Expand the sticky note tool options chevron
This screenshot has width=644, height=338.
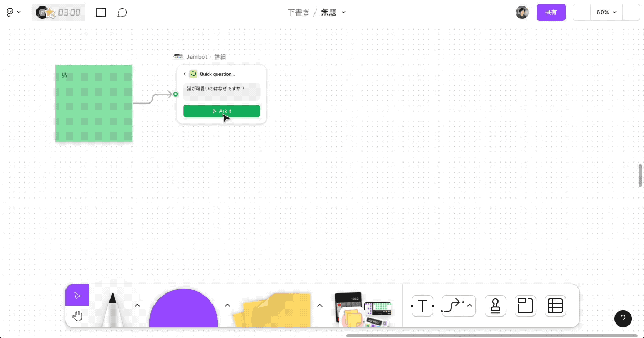click(x=319, y=305)
